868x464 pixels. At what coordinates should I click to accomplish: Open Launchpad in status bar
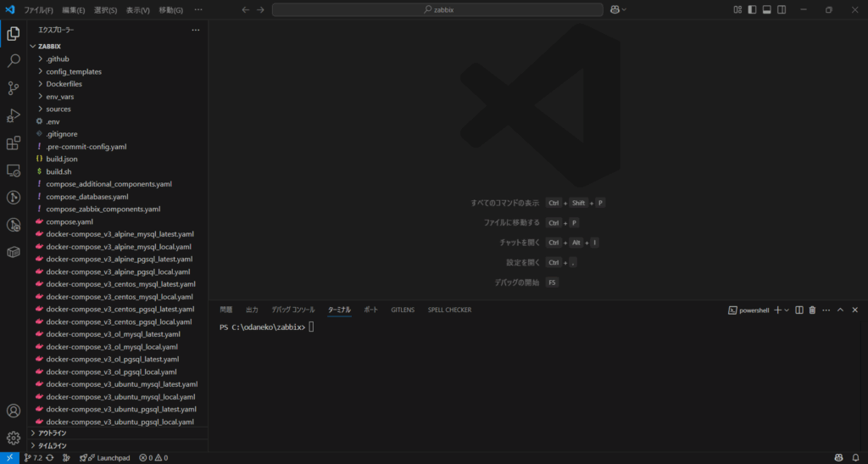104,458
